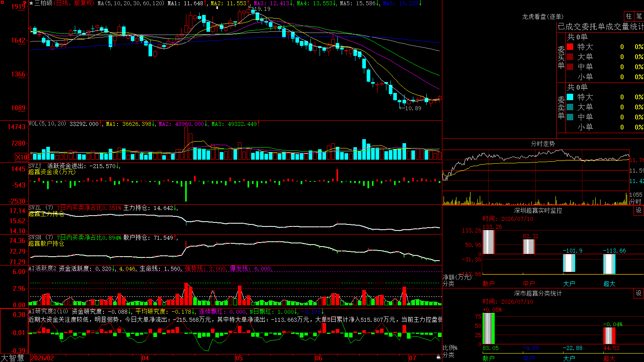Click the 大智慧 logo label at bottom-left
This screenshot has width=644, height=362.
(12, 358)
